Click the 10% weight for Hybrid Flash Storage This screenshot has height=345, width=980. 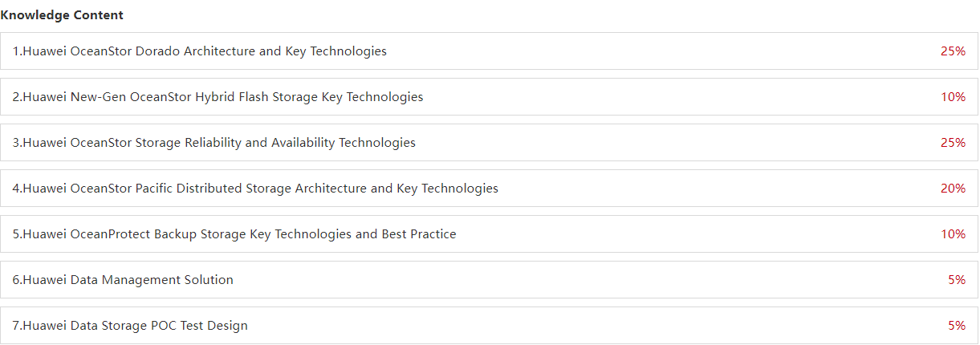953,97
